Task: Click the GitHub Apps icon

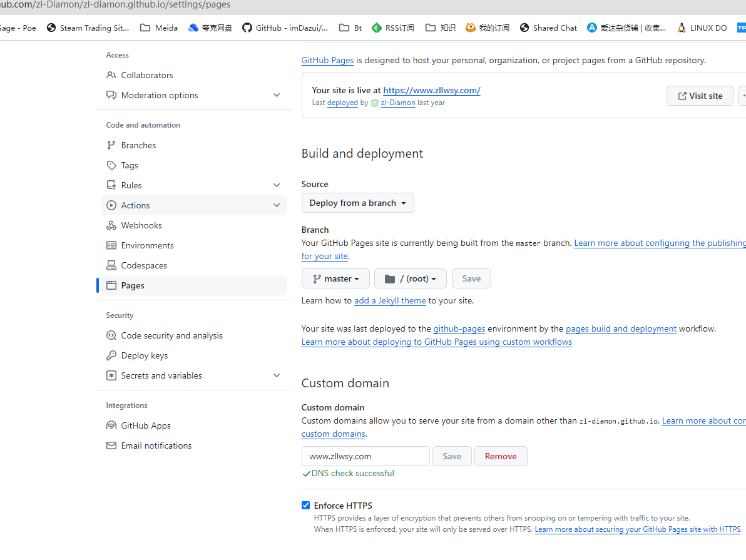Action: click(x=111, y=425)
